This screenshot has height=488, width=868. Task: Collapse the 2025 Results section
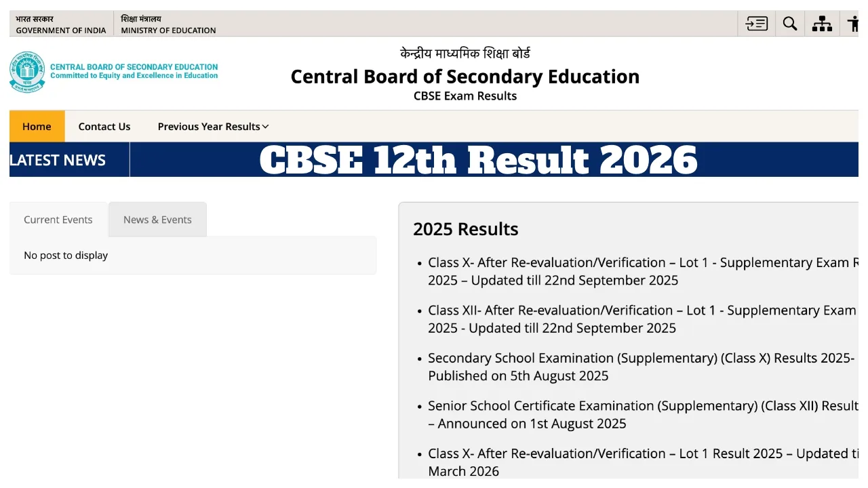tap(465, 229)
